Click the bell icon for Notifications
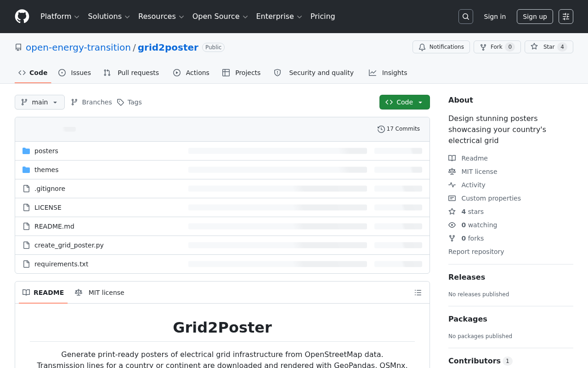 point(422,47)
